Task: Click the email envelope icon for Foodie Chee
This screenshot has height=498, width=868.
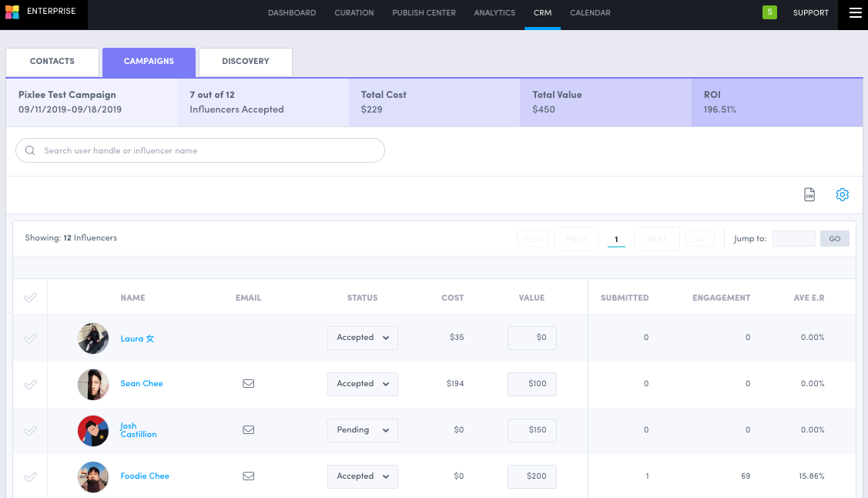Action: click(x=248, y=476)
